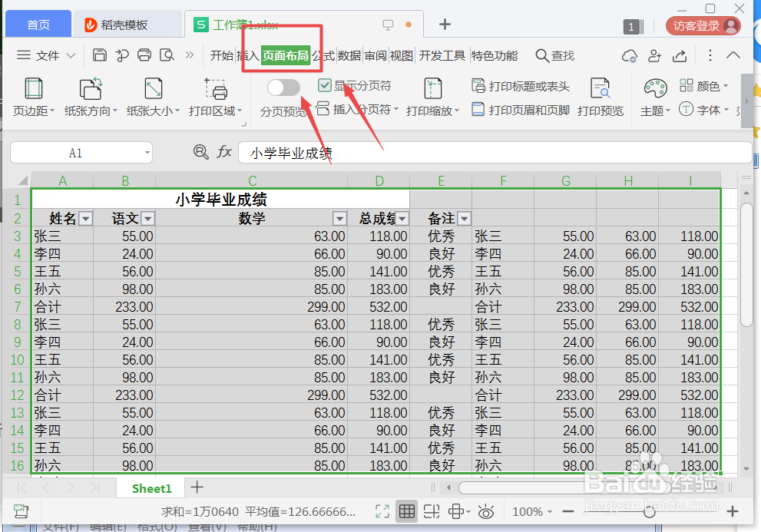The height and width of the screenshot is (532, 761).
Task: Switch to the 视图 tab
Action: click(x=402, y=56)
